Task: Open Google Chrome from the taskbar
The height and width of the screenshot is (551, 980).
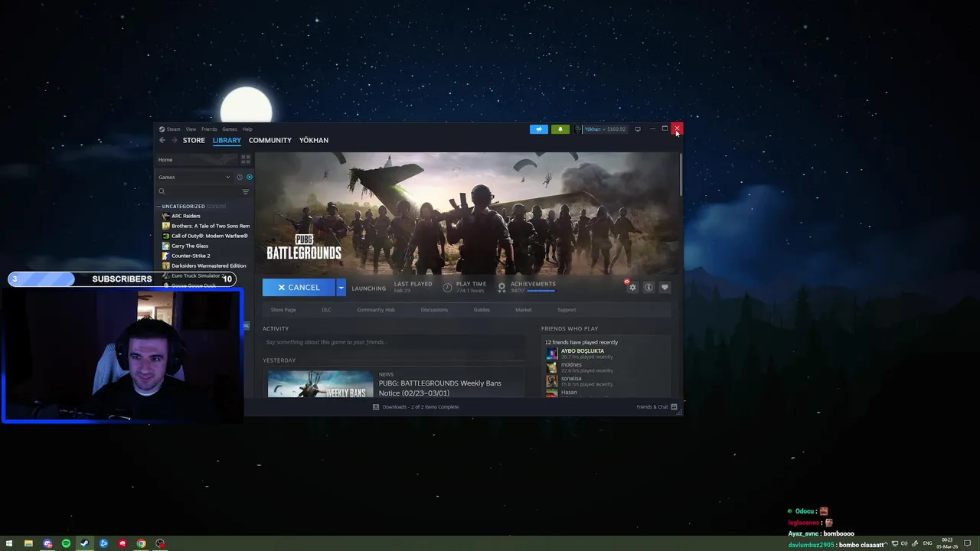Action: tap(141, 544)
